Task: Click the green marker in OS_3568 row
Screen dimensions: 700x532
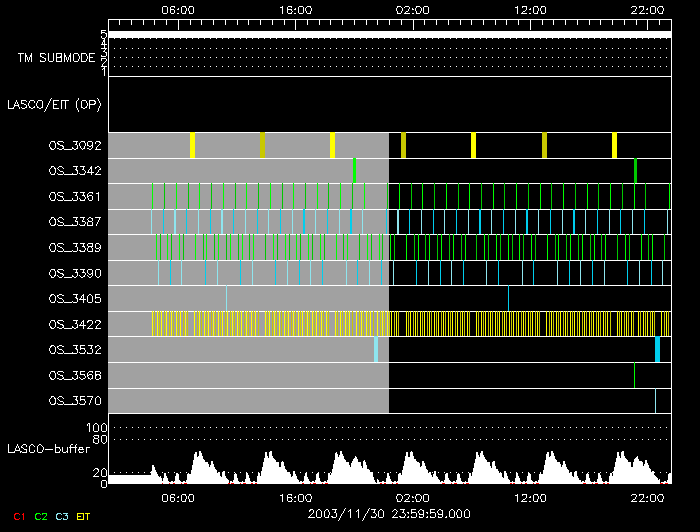Action: (634, 375)
